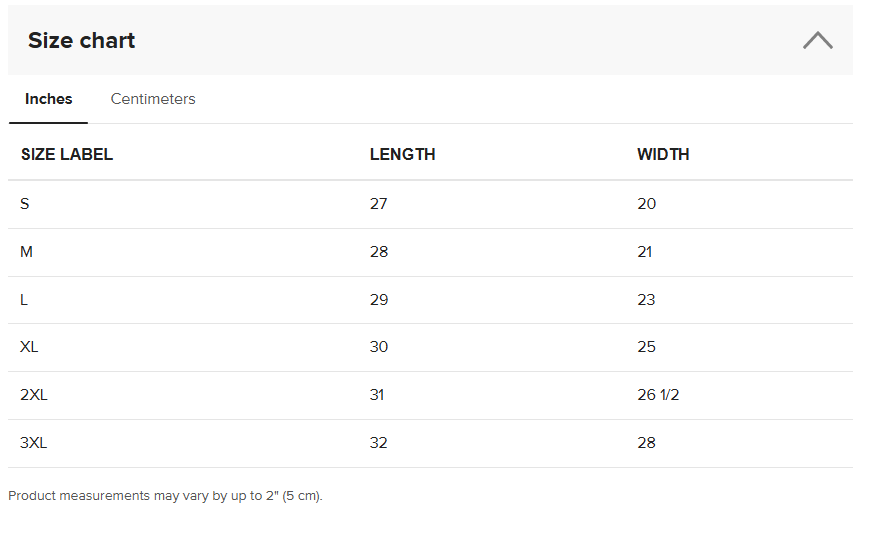Click the width value 23
873x545 pixels.
coord(646,300)
